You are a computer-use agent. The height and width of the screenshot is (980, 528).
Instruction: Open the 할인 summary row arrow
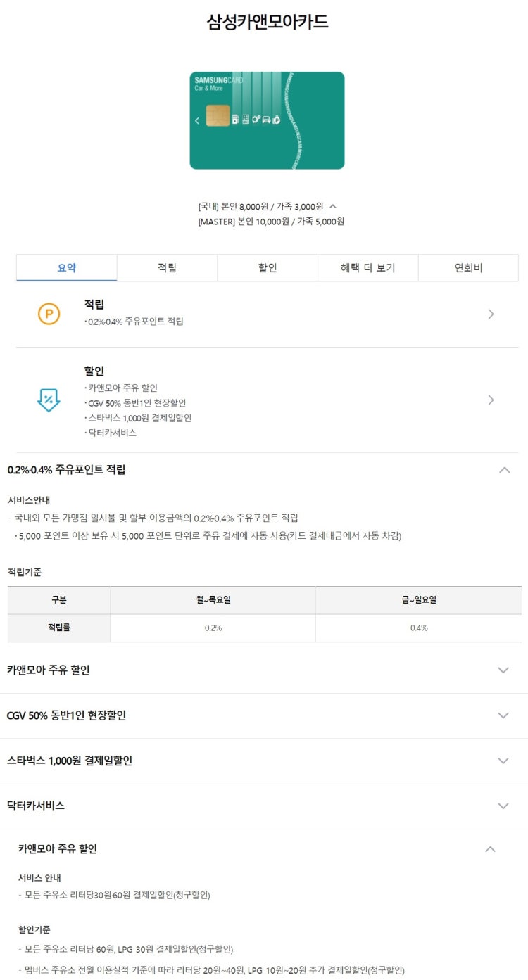(491, 400)
